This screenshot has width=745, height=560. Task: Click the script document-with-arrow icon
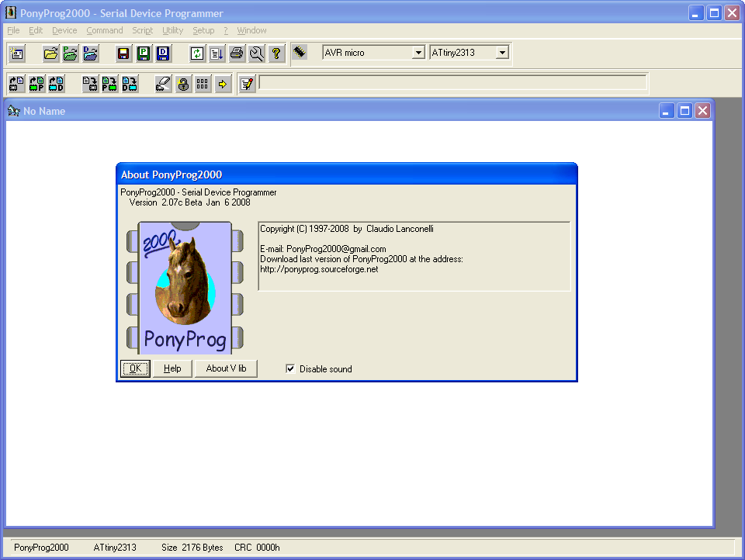coord(217,54)
